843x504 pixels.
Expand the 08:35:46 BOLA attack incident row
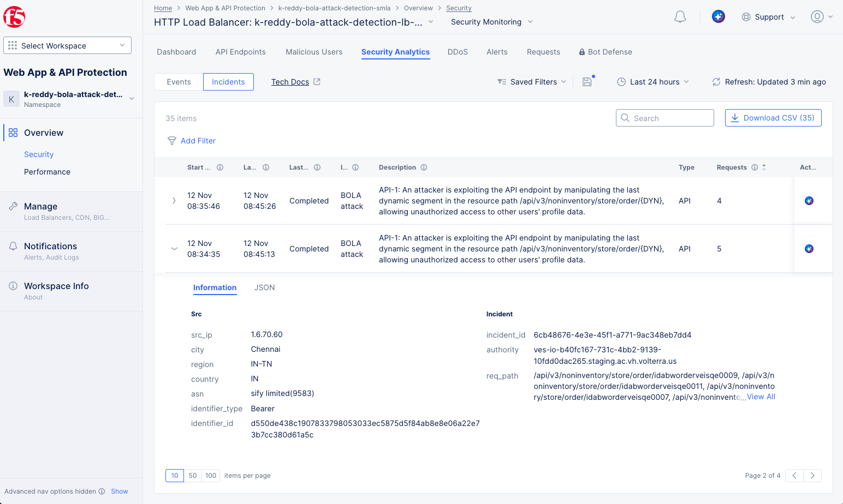(174, 201)
